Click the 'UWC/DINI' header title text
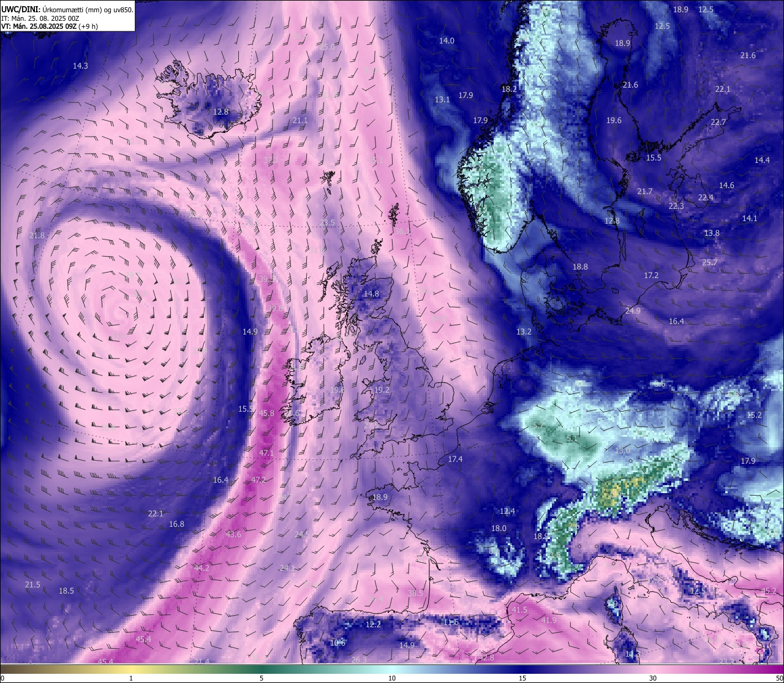784x683 pixels. point(21,10)
